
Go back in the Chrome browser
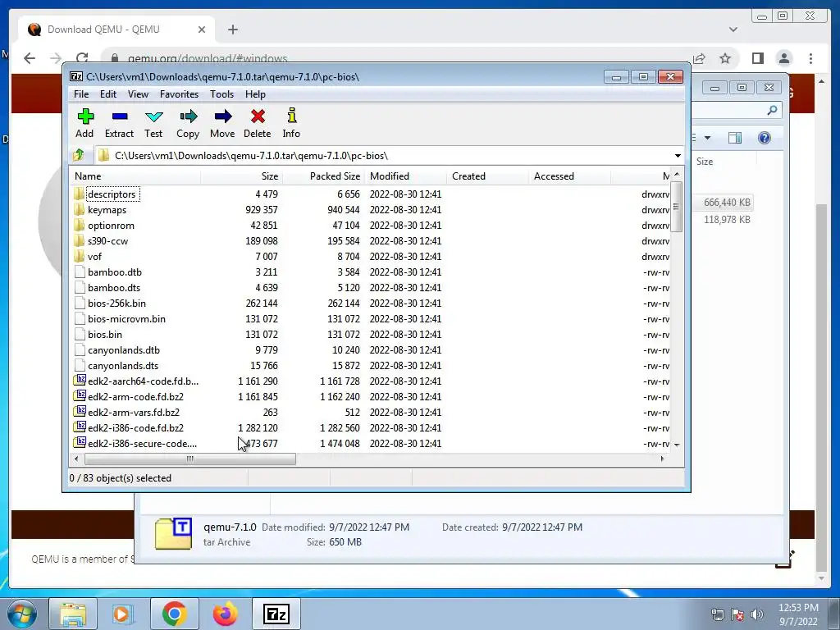(30, 58)
